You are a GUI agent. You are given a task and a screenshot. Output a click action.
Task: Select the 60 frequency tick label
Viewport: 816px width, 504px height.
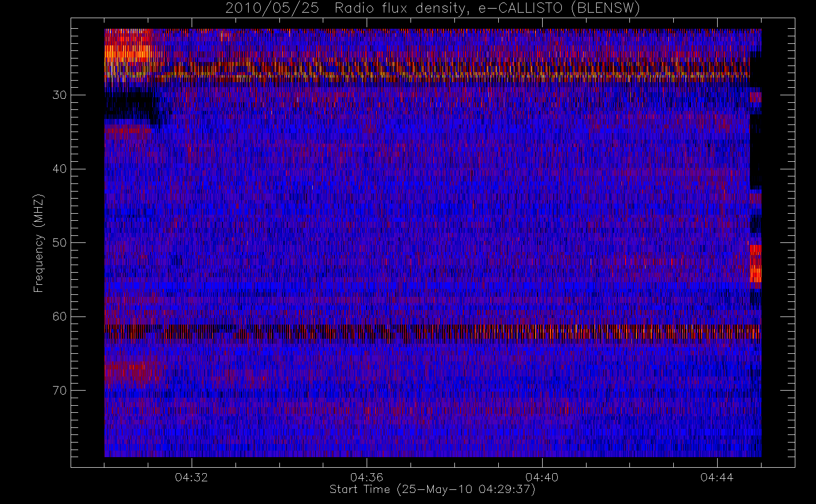click(60, 317)
